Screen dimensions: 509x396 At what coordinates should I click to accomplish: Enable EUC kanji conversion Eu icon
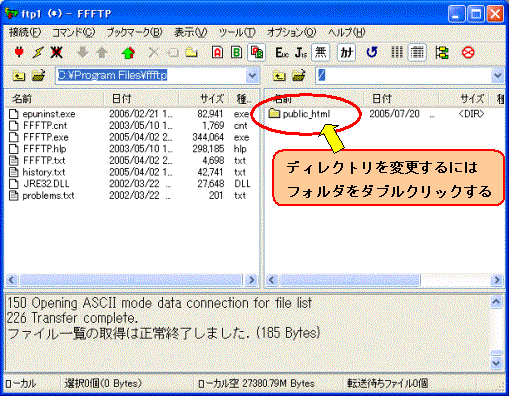pos(282,52)
